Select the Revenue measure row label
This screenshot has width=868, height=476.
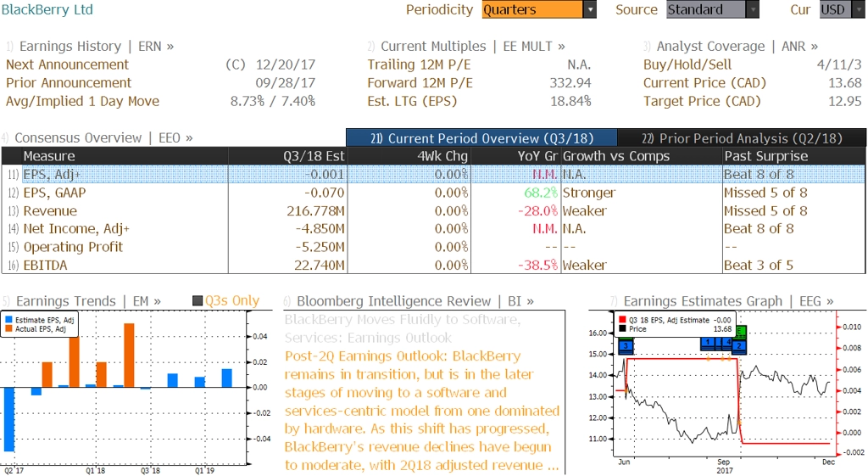tap(50, 211)
